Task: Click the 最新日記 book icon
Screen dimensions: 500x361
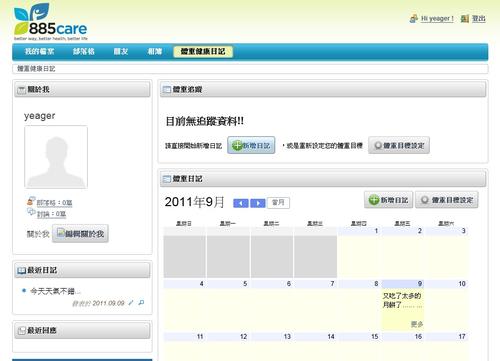Action: click(x=21, y=270)
